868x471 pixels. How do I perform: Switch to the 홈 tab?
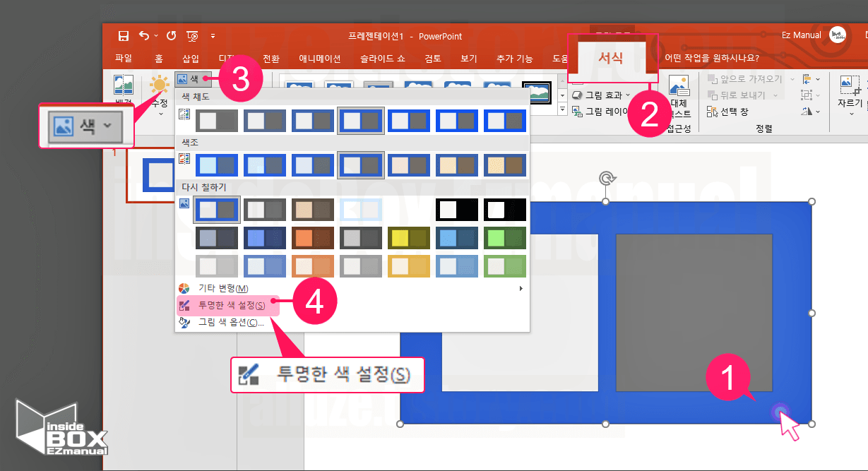pos(159,59)
